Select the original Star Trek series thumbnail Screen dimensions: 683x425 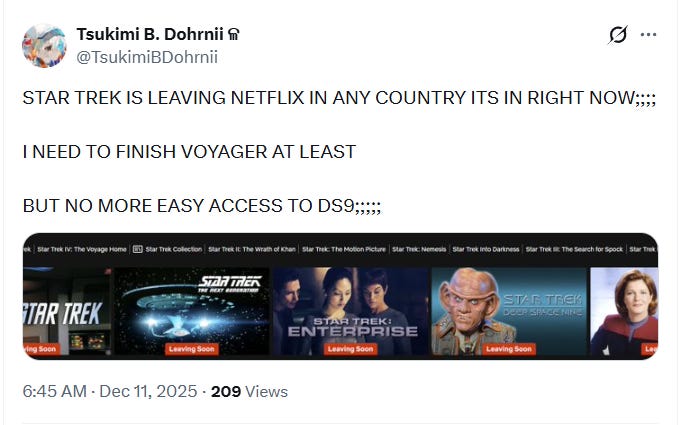pyautogui.click(x=67, y=311)
